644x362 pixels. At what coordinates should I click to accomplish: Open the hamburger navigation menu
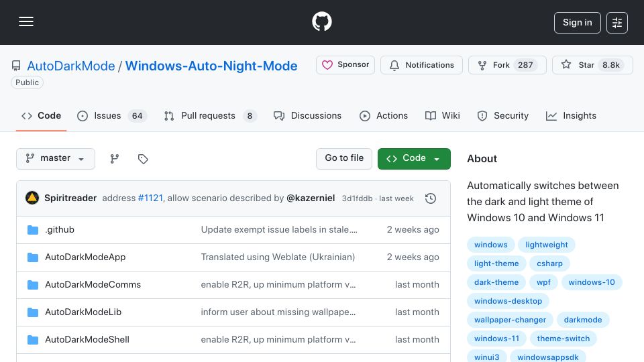[26, 21]
